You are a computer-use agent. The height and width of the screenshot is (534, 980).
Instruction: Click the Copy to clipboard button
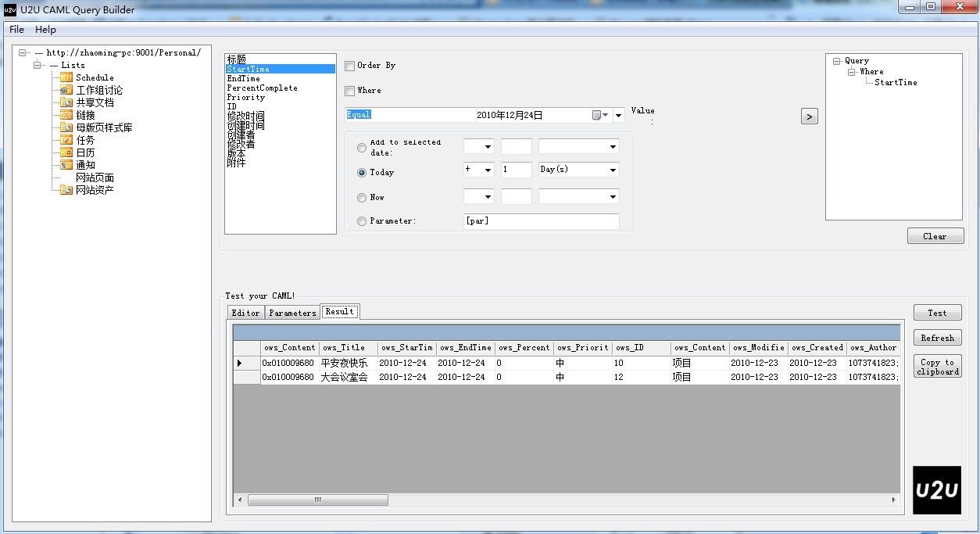(937, 367)
